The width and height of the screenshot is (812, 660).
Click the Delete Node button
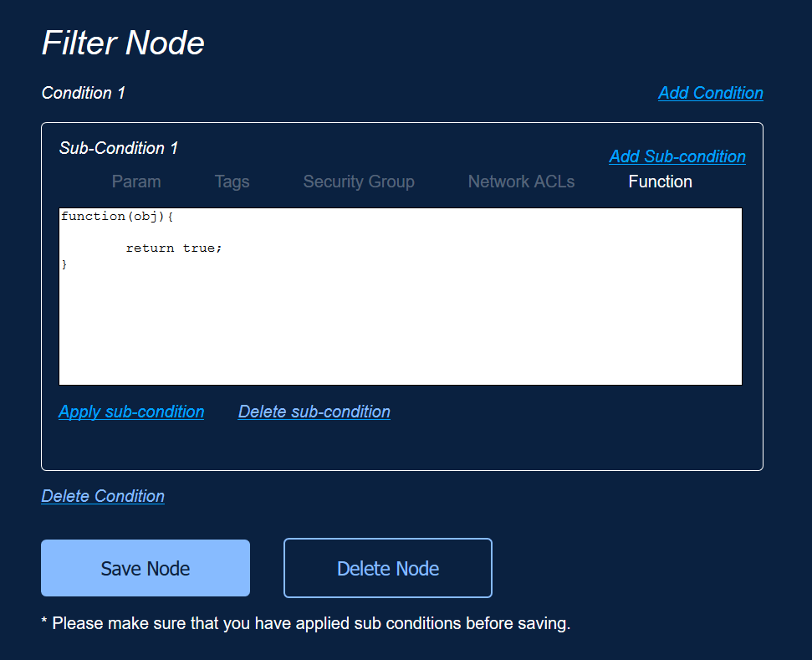(388, 568)
